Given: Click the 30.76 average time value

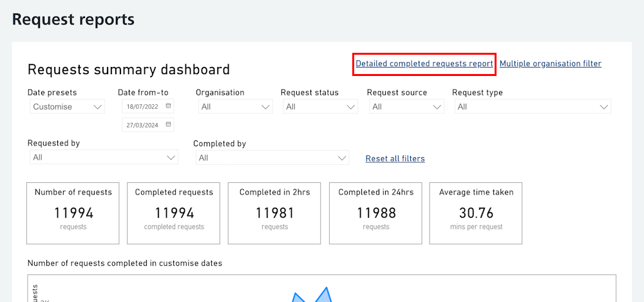Looking at the screenshot, I should [x=476, y=213].
